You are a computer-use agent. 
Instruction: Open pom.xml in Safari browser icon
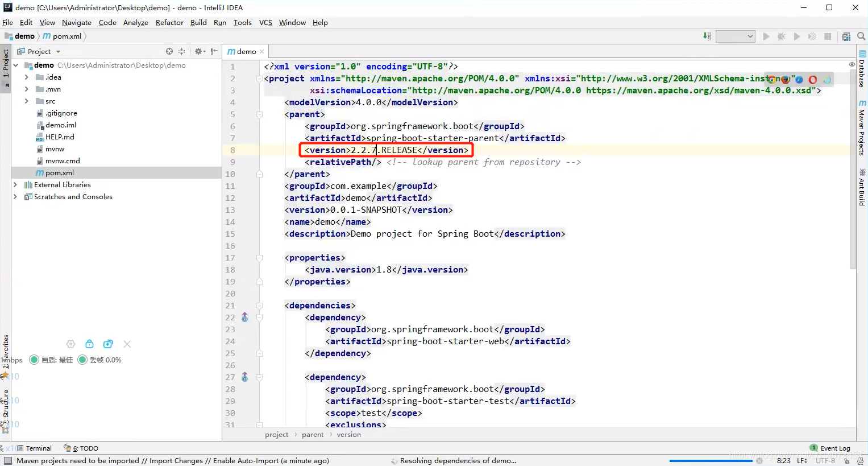[799, 80]
